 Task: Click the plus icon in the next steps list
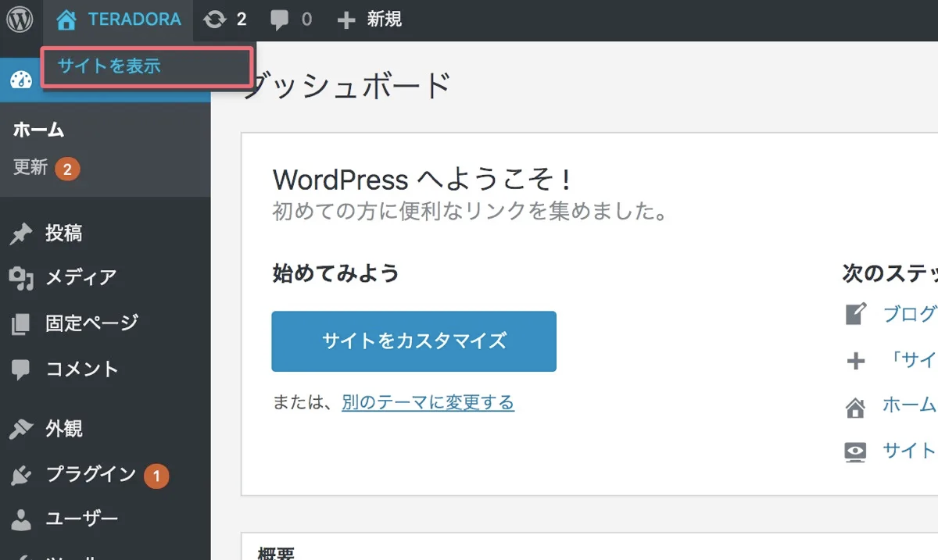coord(856,361)
